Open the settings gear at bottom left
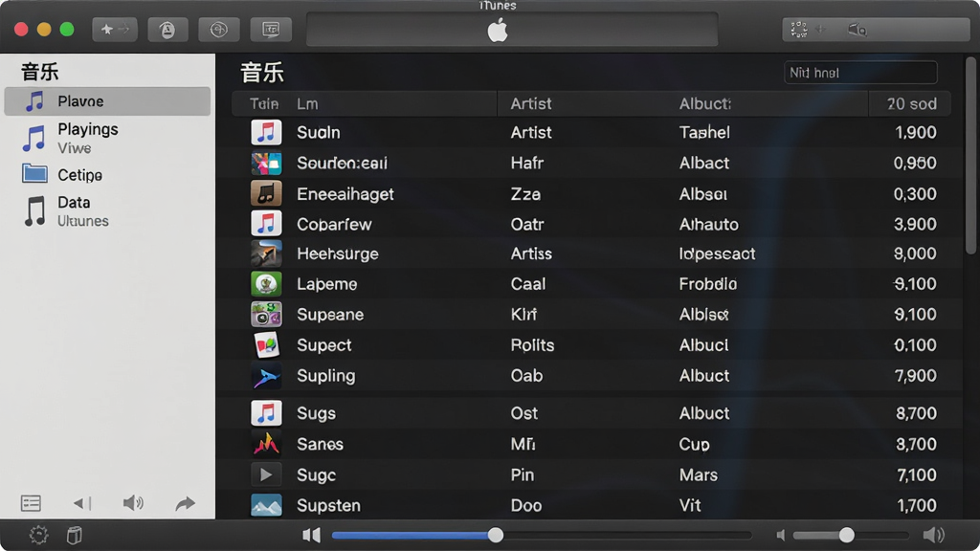The image size is (980, 551). 38,535
